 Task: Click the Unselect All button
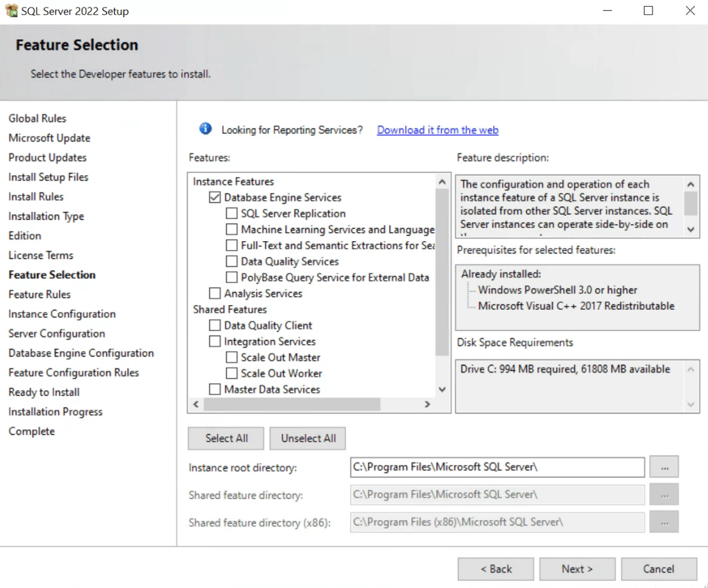tap(308, 438)
